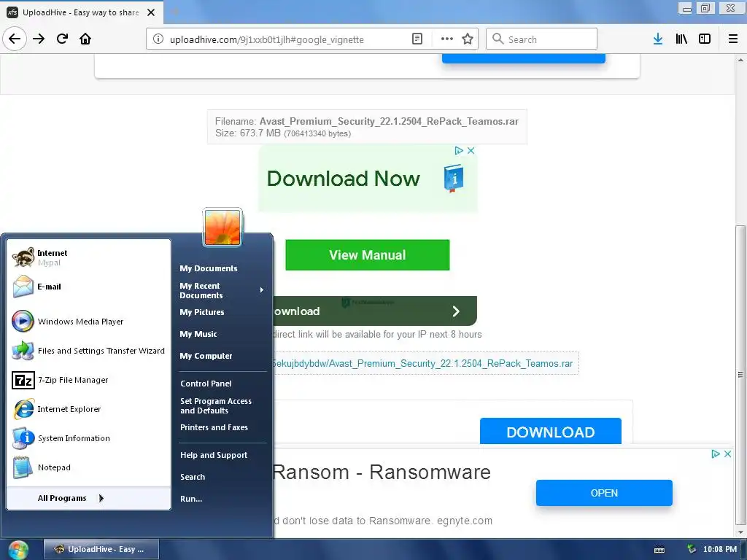This screenshot has width=747, height=560.
Task: Toggle the browser sidebar
Action: [x=705, y=39]
